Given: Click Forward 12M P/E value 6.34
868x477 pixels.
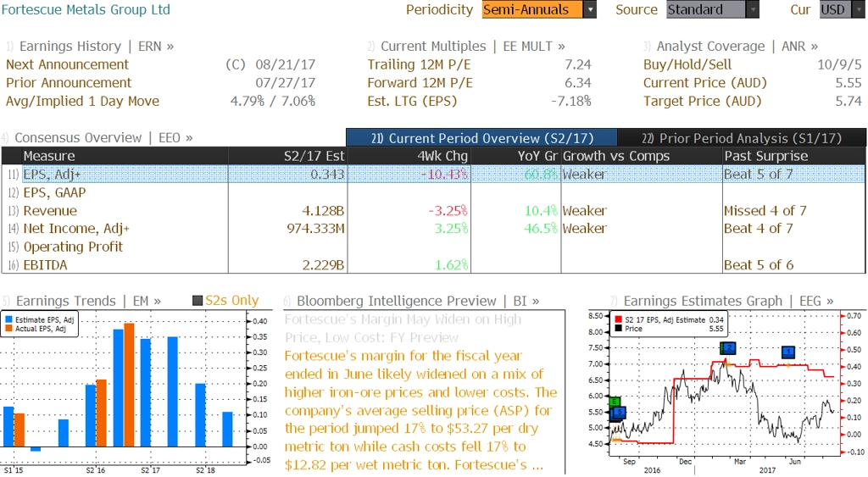Looking at the screenshot, I should (x=578, y=83).
